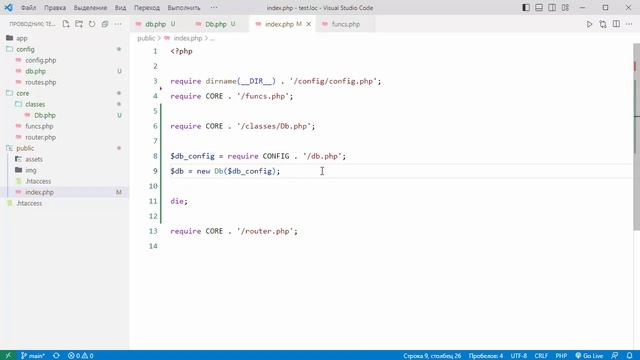Click the VS Code logo icon
The height and width of the screenshot is (360, 640).
[x=9, y=7]
